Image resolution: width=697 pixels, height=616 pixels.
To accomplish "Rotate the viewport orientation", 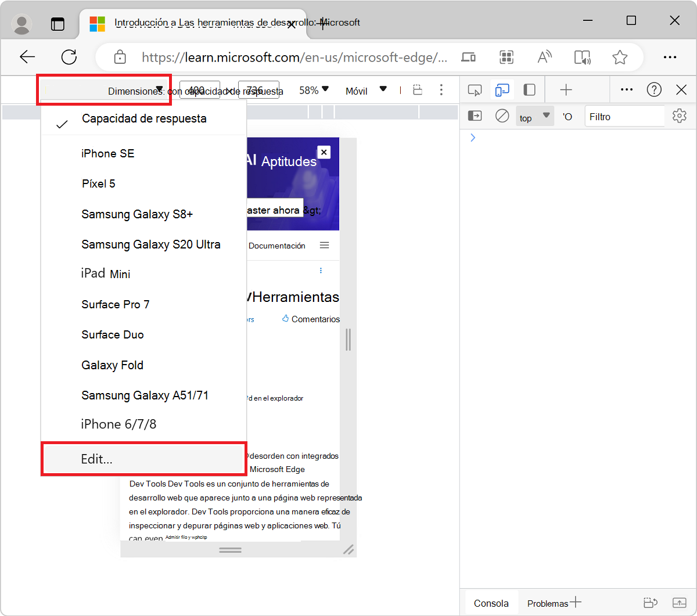I will pos(418,90).
